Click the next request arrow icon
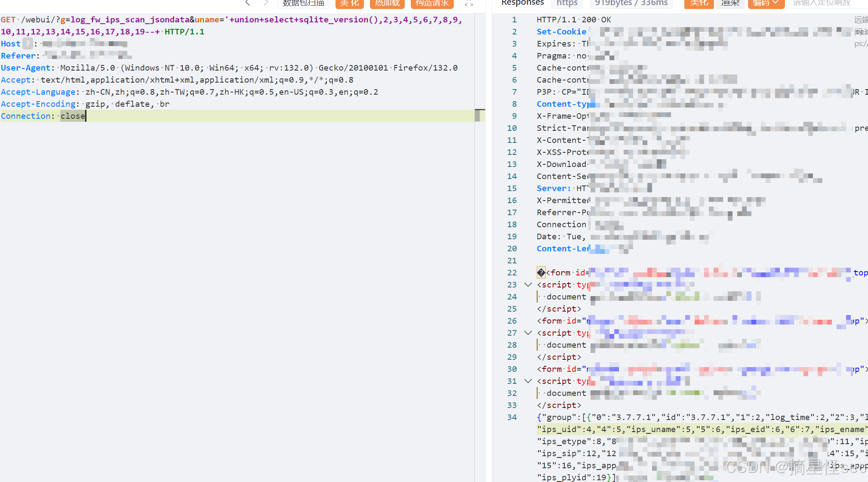 [x=266, y=3]
